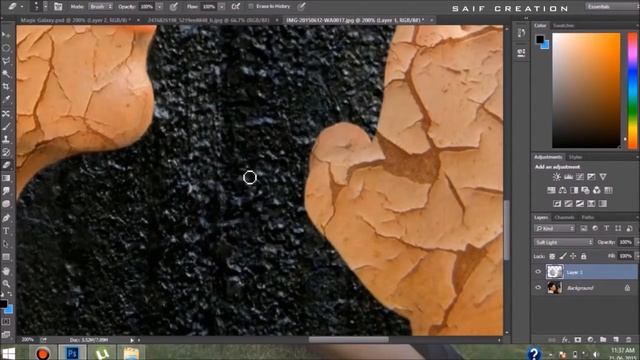Select the Pen tool
The image size is (640, 360).
pyautogui.click(x=6, y=218)
